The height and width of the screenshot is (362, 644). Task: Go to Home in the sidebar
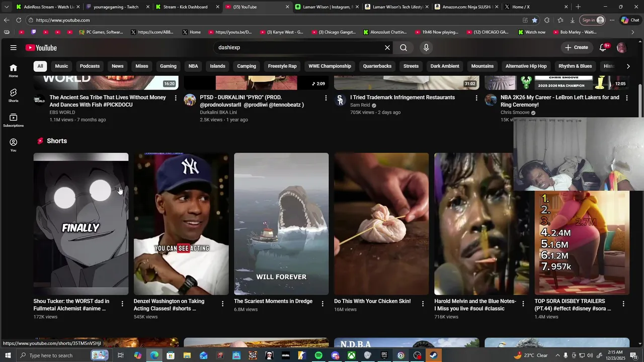click(x=13, y=71)
